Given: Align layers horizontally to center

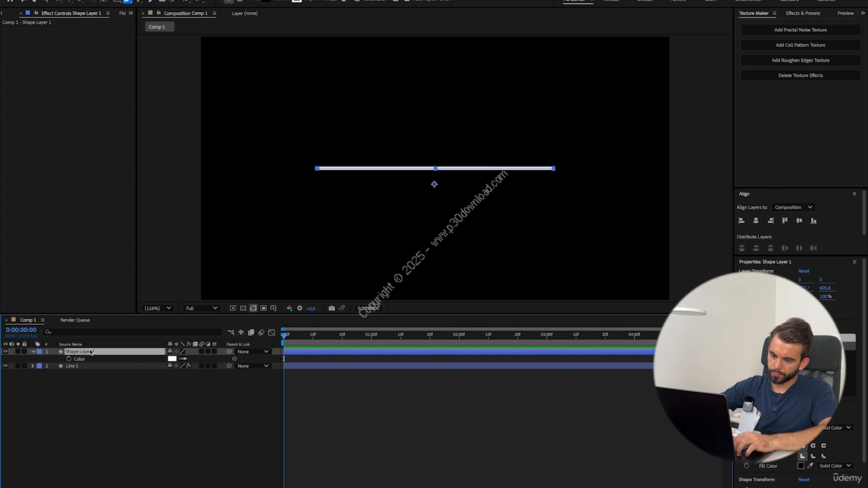Looking at the screenshot, I should (x=755, y=220).
